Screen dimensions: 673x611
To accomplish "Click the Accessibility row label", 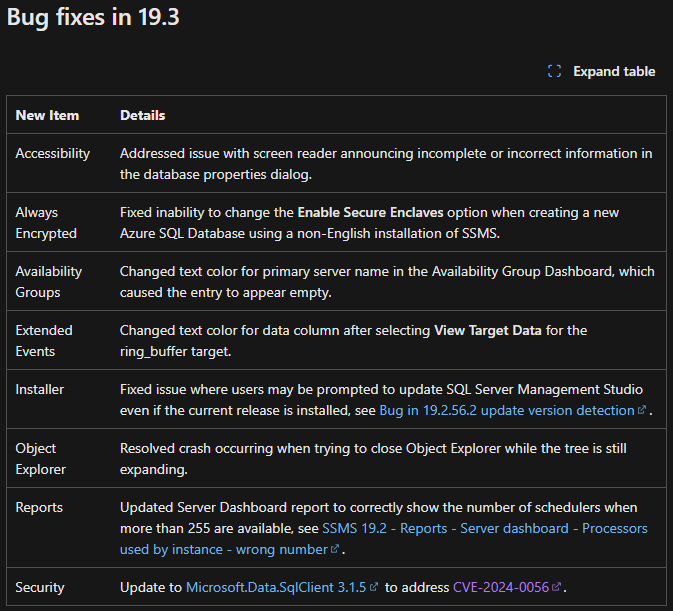I will [x=53, y=153].
